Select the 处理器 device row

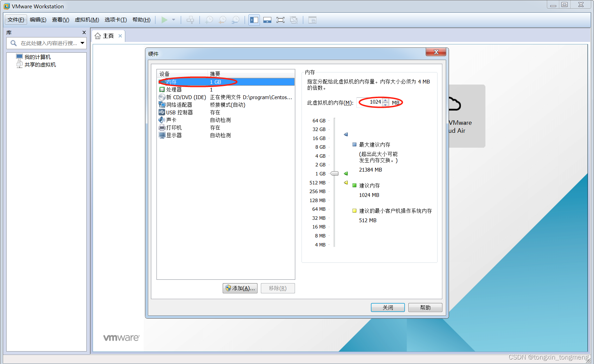pyautogui.click(x=226, y=89)
